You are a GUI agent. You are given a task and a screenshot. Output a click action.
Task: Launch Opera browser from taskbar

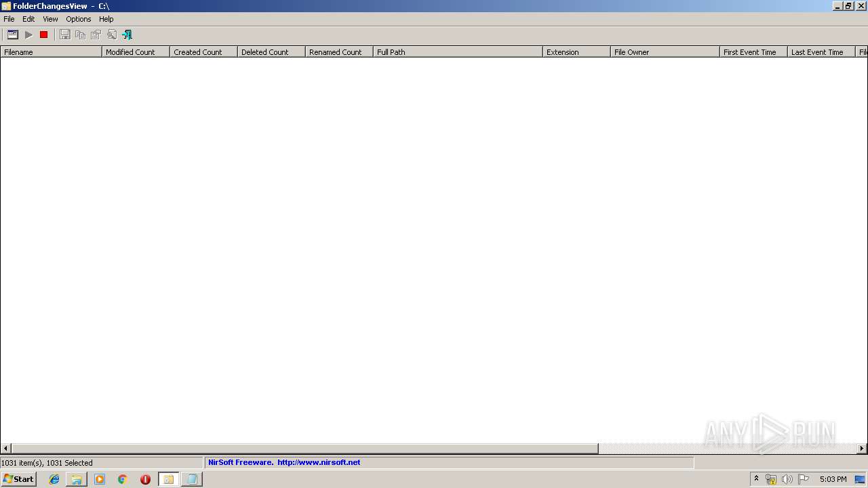point(145,479)
